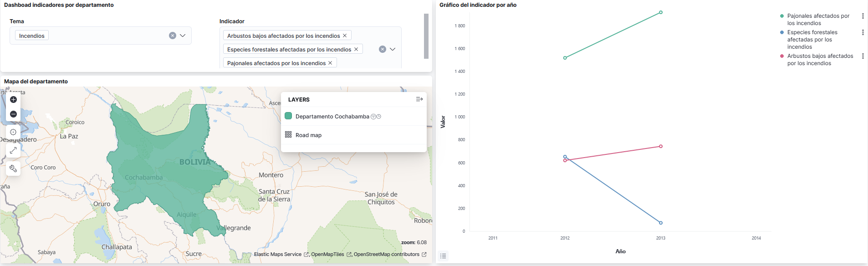
Task: Click the fit to data bounds icon
Action: pyautogui.click(x=13, y=132)
